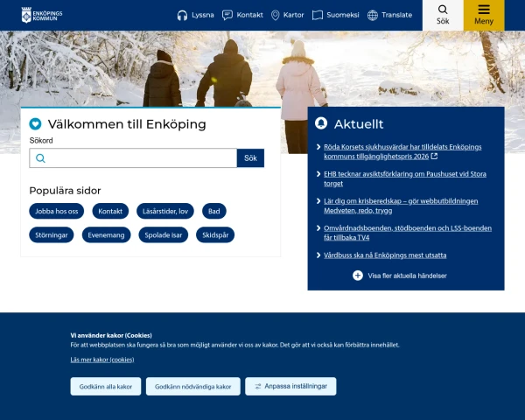Open Omvårdnadsboenden får tillbaka TV4 link
The width and height of the screenshot is (525, 420).
[x=408, y=233]
